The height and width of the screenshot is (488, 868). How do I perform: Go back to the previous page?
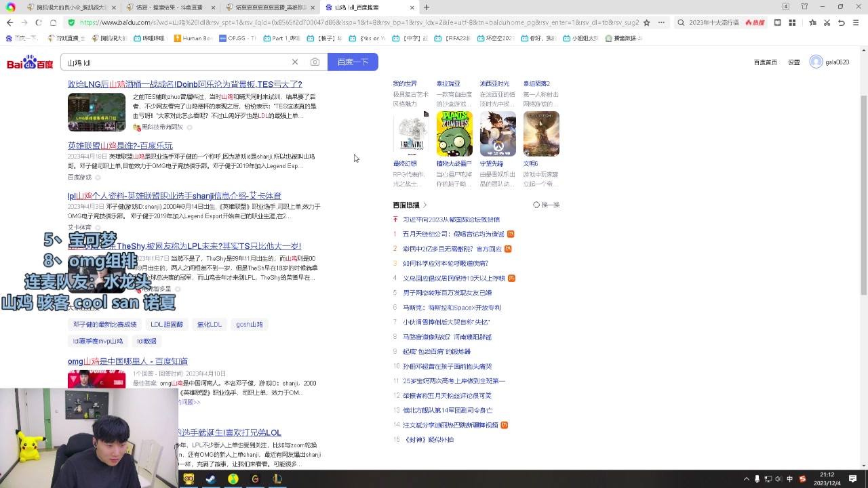coord(9,22)
